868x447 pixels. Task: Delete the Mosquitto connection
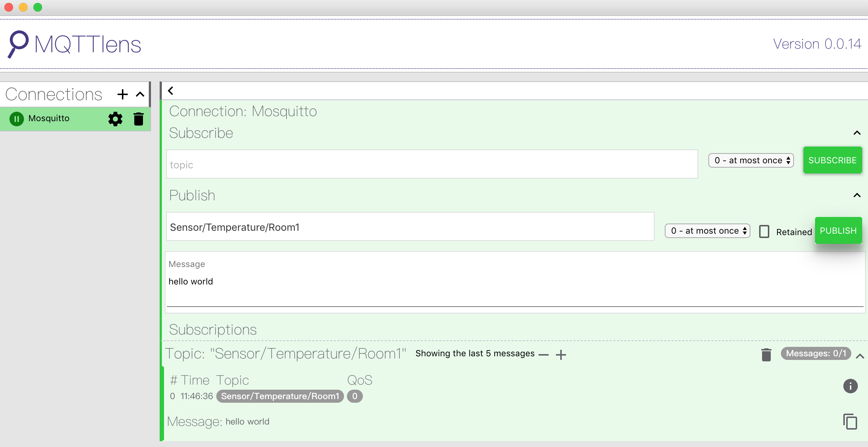pyautogui.click(x=138, y=119)
